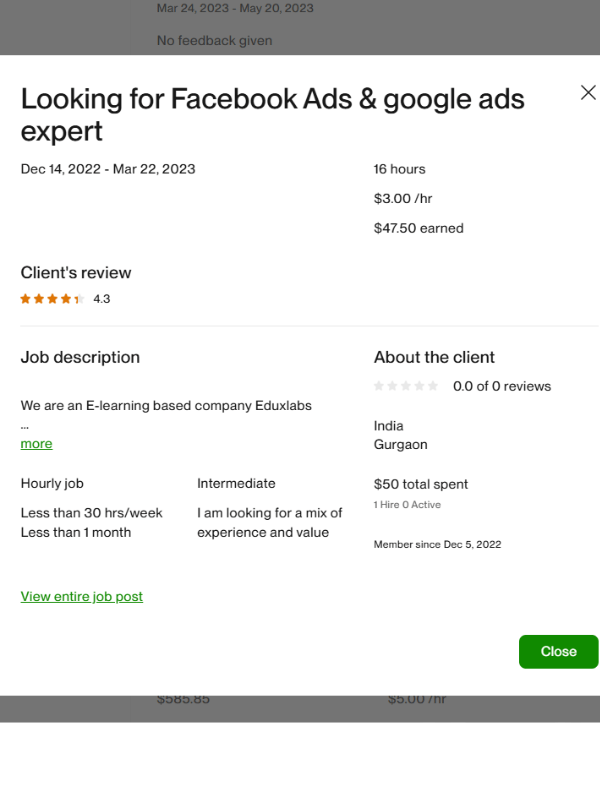Click the Facebook Ads job title heading
The height and width of the screenshot is (800, 600).
coord(272,114)
